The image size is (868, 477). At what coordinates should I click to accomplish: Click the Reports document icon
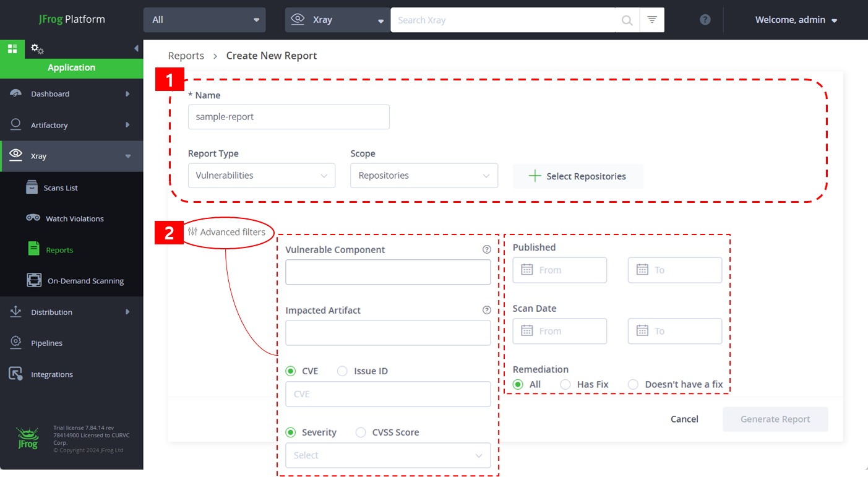(x=33, y=249)
